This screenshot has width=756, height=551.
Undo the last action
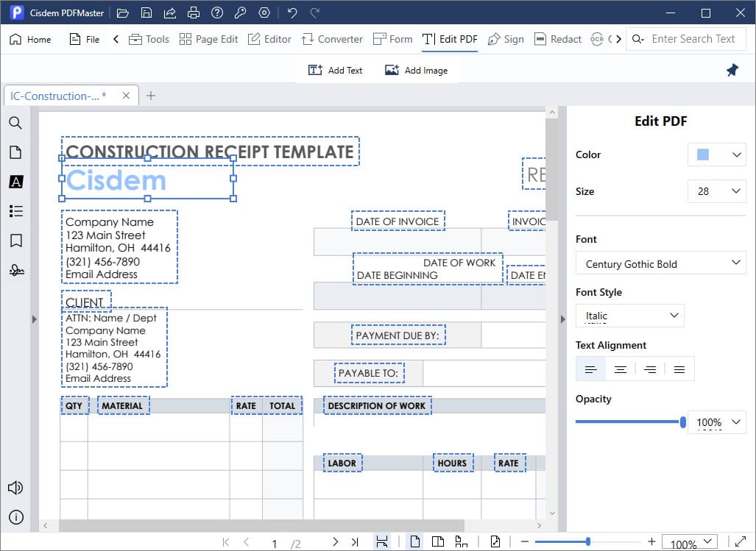tap(292, 13)
